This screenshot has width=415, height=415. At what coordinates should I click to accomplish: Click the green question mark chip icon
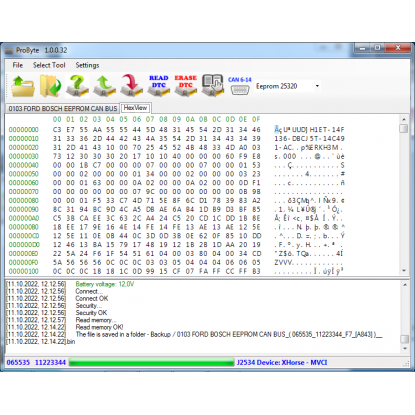[x=77, y=86]
